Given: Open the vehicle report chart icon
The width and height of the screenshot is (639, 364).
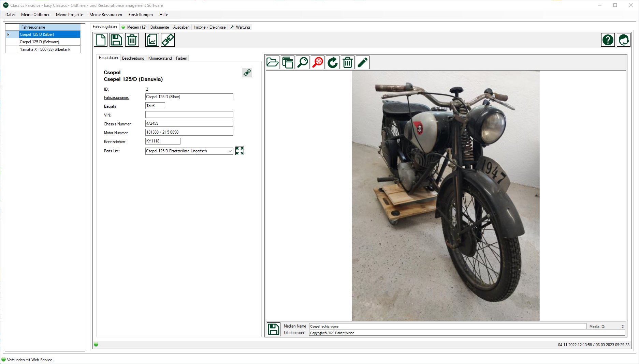Looking at the screenshot, I should click(152, 40).
